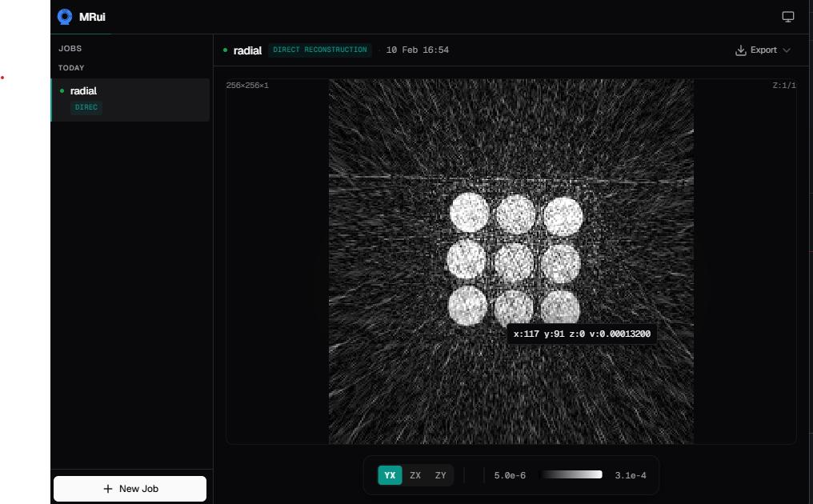Click the green status dot beside header radial
813x504 pixels.
pyautogui.click(x=225, y=50)
